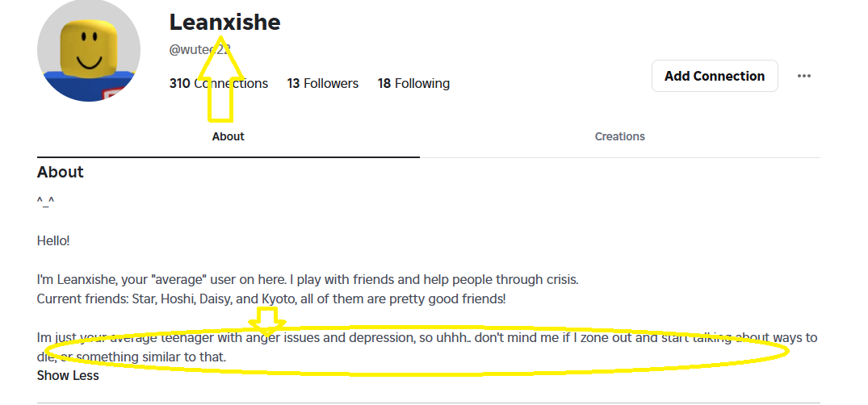Click the "Hello!" greeting in the bio
The image size is (868, 405).
coord(53,240)
